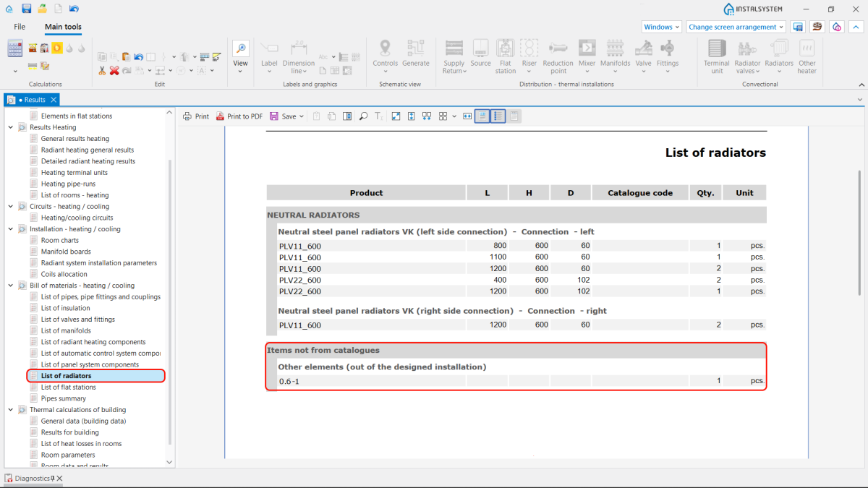Open the File menu tab
Screen dimensions: 868x488
pos(20,27)
